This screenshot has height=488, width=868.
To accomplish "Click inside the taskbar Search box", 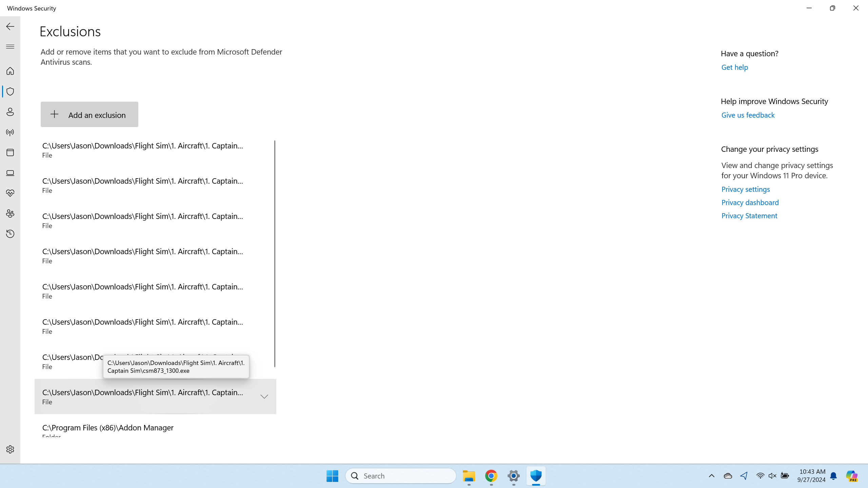I will 400,475.
